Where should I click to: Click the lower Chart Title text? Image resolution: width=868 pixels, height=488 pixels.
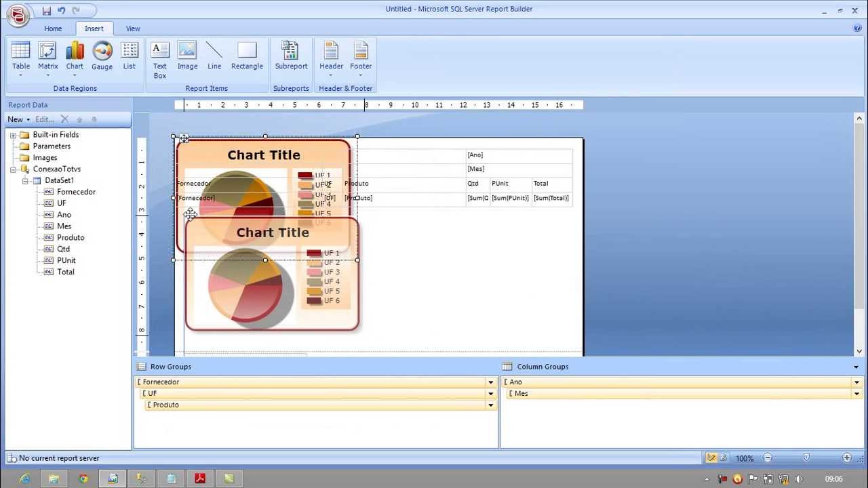tap(273, 232)
